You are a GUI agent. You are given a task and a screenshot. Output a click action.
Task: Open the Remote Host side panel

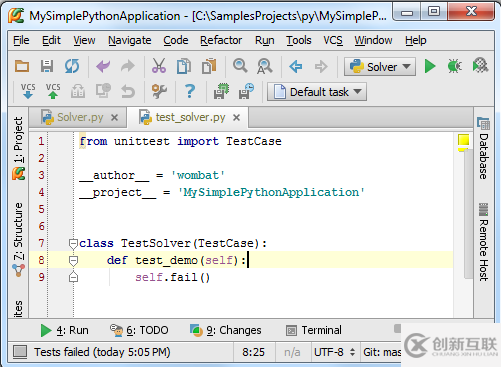(x=483, y=242)
